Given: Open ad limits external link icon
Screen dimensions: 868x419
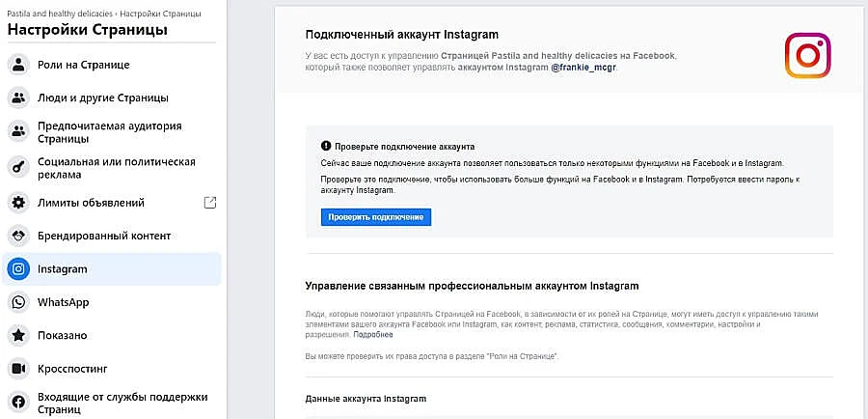Looking at the screenshot, I should point(210,203).
